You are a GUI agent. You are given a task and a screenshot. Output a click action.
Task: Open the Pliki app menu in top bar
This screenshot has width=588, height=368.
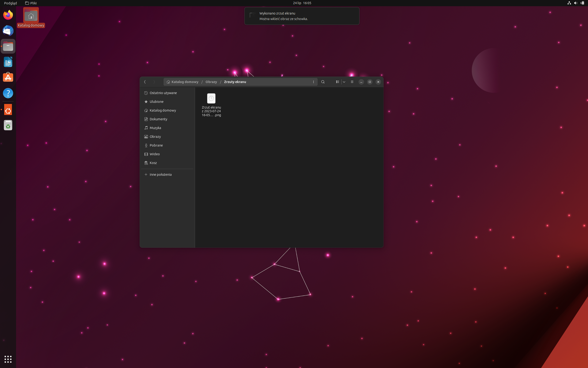click(x=31, y=3)
